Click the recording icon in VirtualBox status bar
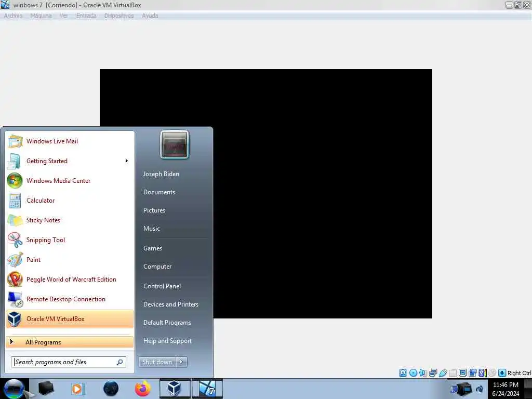Viewport: 532px width, 399px height. tap(472, 373)
